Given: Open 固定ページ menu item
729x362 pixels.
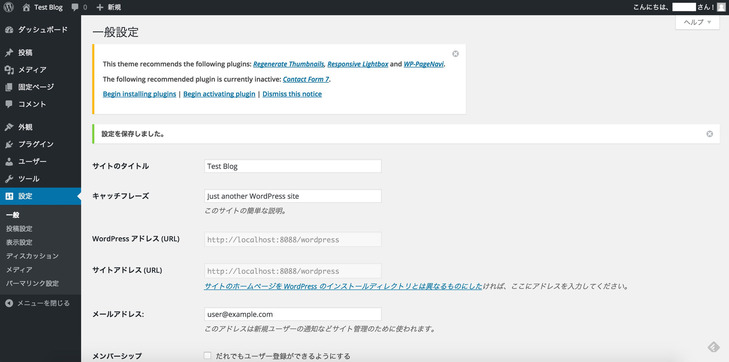Looking at the screenshot, I should [40, 87].
